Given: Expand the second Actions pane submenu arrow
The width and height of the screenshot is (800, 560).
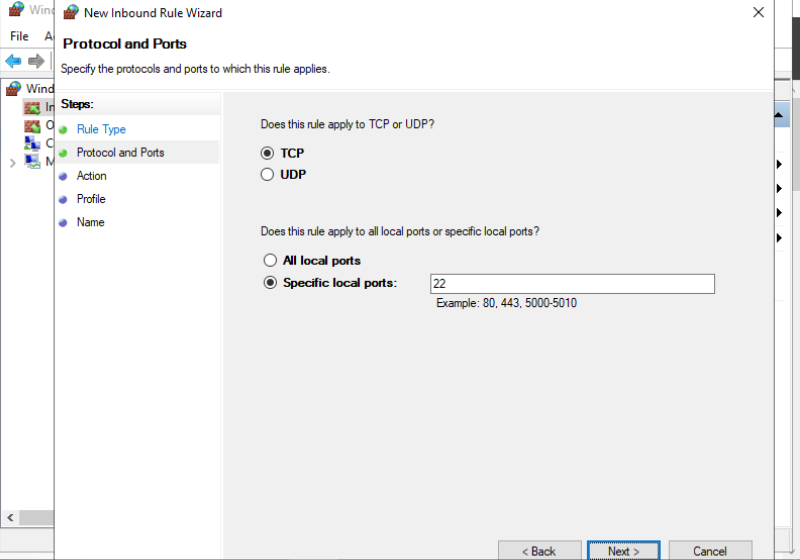Looking at the screenshot, I should (779, 188).
